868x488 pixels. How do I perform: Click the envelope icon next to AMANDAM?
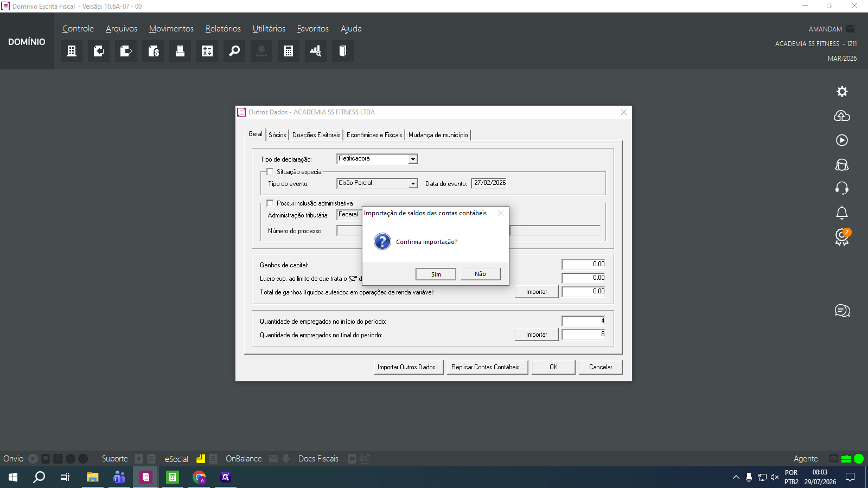850,29
